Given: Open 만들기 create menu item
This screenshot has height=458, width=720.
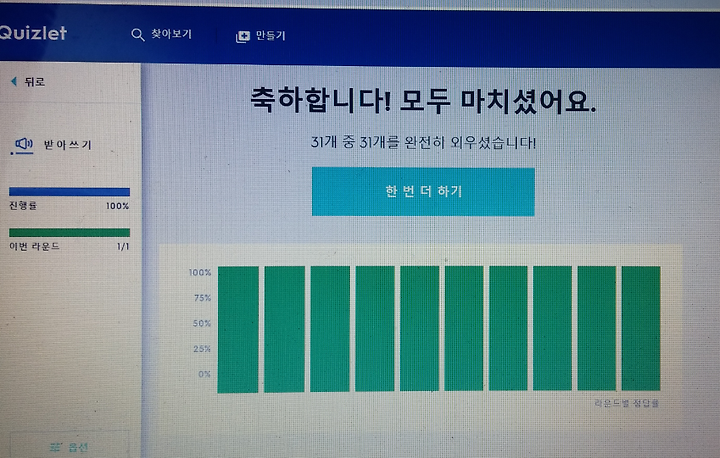Looking at the screenshot, I should (x=271, y=35).
